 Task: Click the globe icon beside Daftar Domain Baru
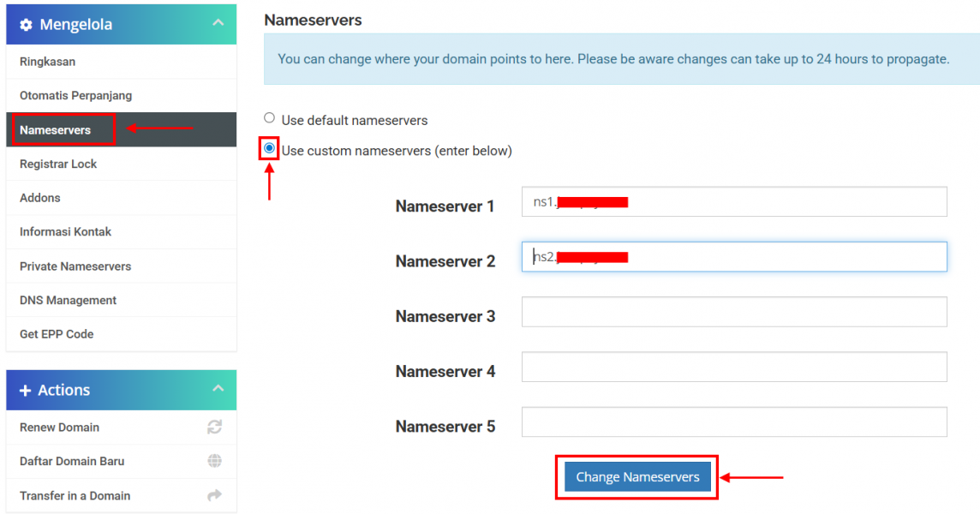(x=214, y=461)
